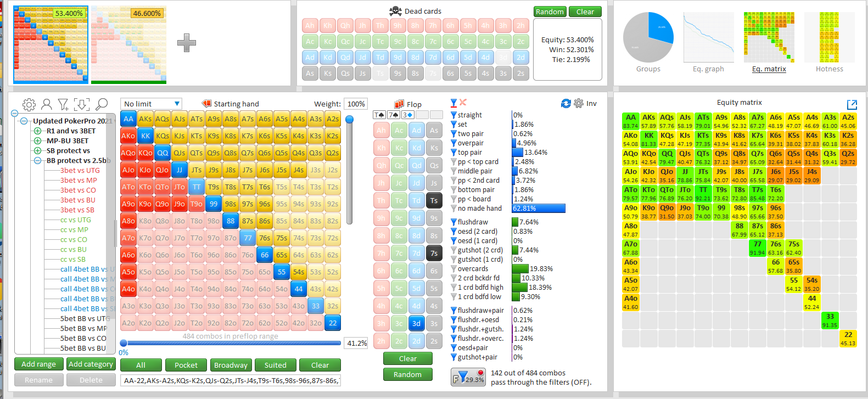Image resolution: width=868 pixels, height=399 pixels.
Task: Expand the MP-BU 3BET category
Action: pyautogui.click(x=37, y=141)
